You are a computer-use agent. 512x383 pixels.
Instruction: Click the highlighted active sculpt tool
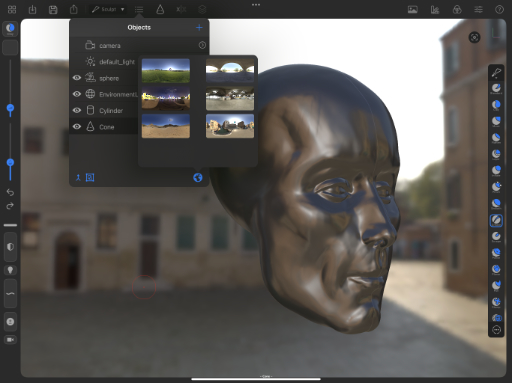tap(496, 220)
